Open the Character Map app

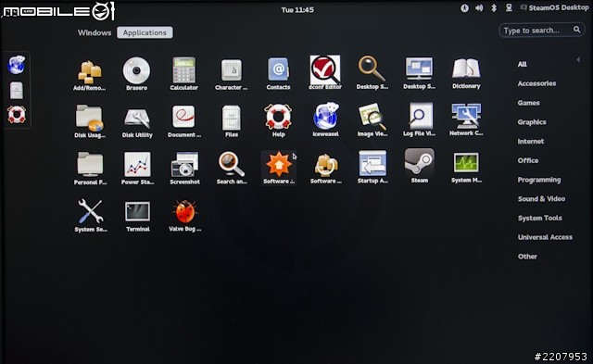pyautogui.click(x=231, y=74)
